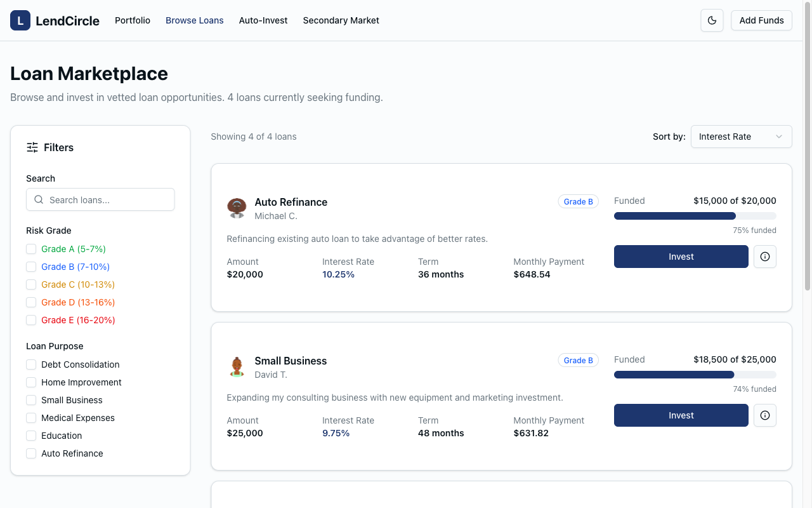This screenshot has width=812, height=508.
Task: Tick the Debt Consolidation purpose checkbox
Action: 31,364
